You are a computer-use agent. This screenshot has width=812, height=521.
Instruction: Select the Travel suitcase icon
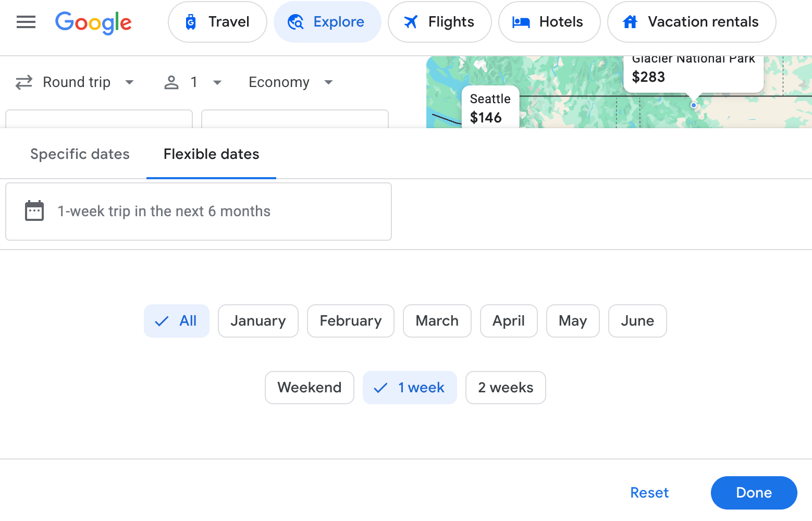point(191,22)
